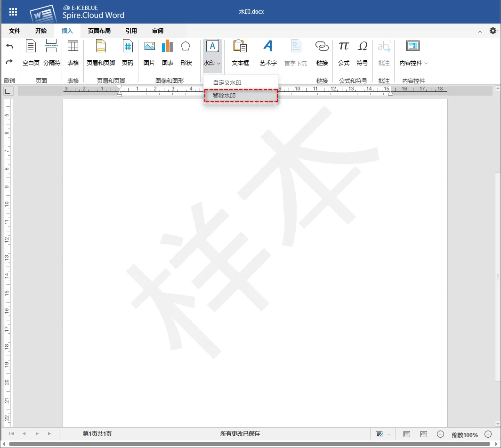Insert a 文本框 text box
Viewport: 501px width, 448px height.
click(x=240, y=52)
